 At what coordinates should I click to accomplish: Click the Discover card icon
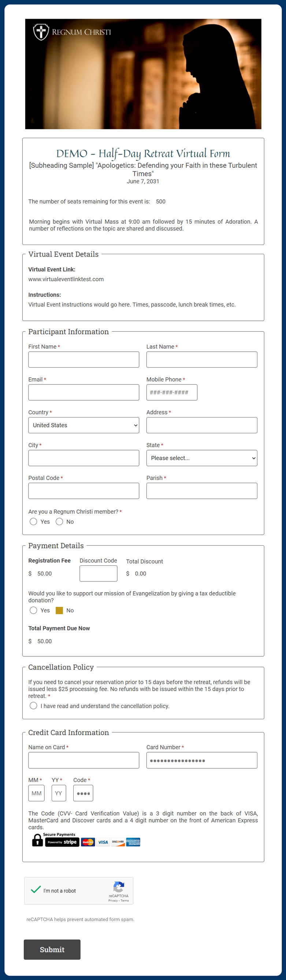point(118,842)
